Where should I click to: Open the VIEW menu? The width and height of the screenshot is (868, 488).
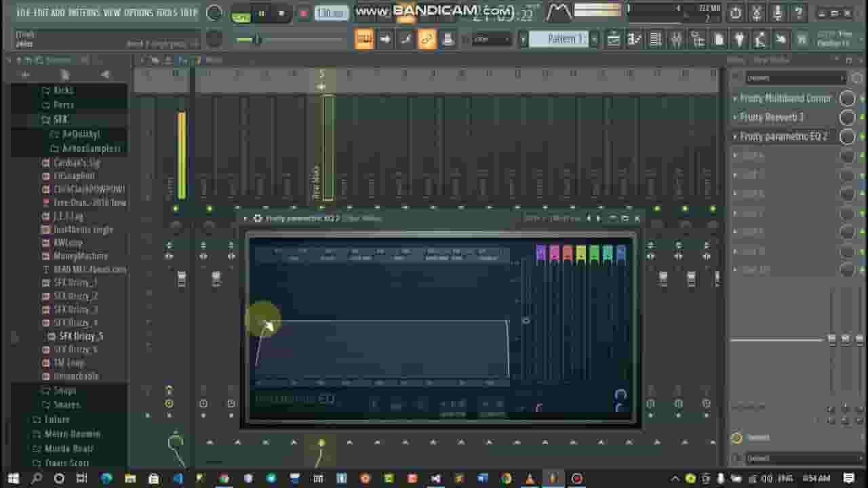[112, 13]
